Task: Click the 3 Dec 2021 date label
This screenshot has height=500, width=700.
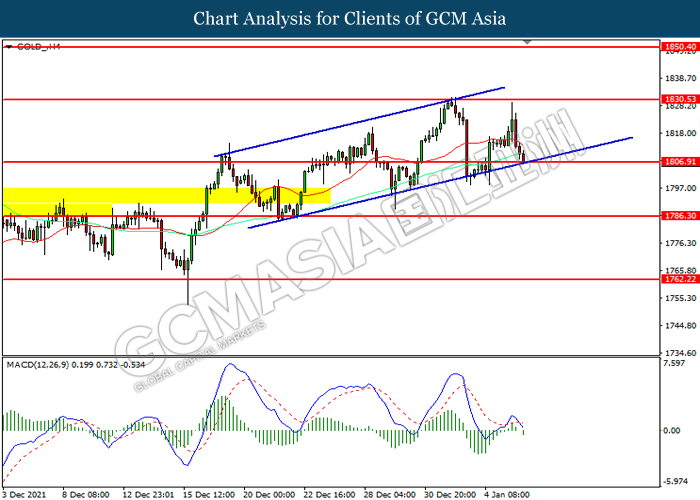Action: click(24, 495)
